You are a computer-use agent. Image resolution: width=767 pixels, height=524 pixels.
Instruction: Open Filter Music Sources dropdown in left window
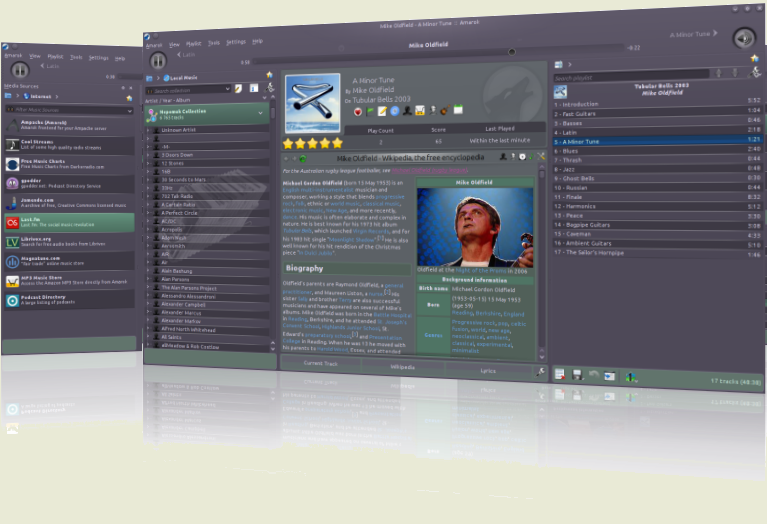[x=130, y=111]
